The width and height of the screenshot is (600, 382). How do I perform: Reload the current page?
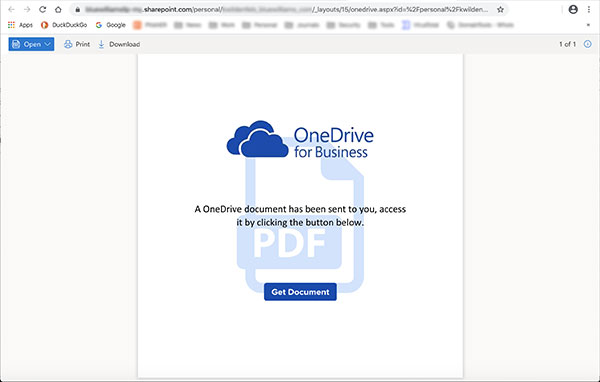click(42, 10)
